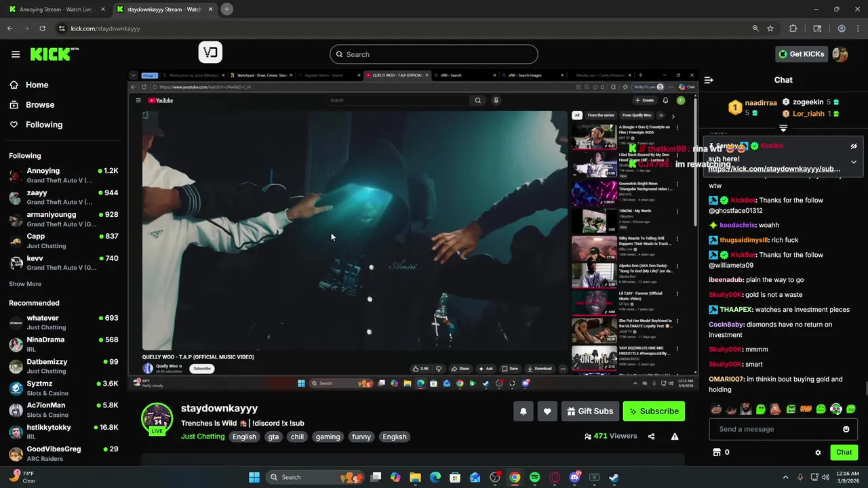Expand the chat leaderboard chevron
The width and height of the screenshot is (868, 488).
coord(783,127)
